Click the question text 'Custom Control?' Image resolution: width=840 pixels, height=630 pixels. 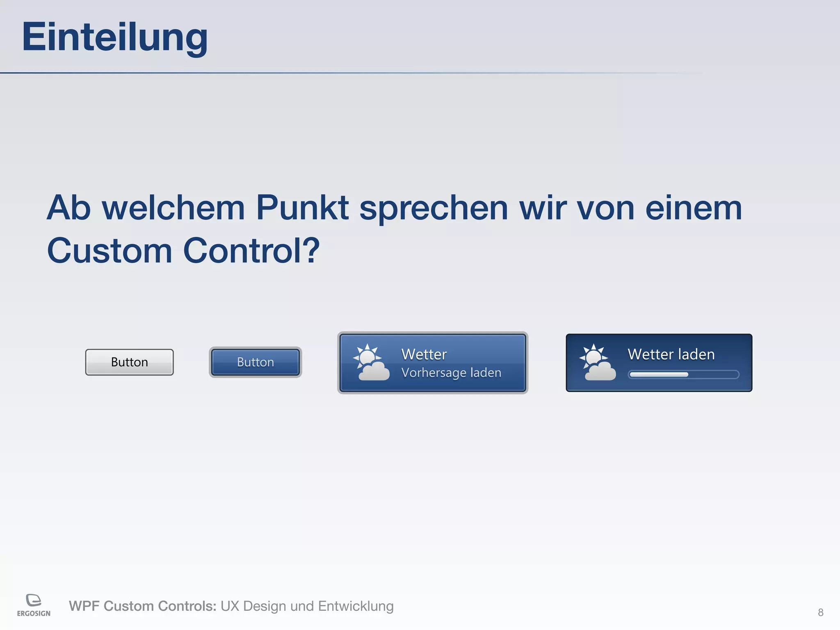click(x=183, y=251)
